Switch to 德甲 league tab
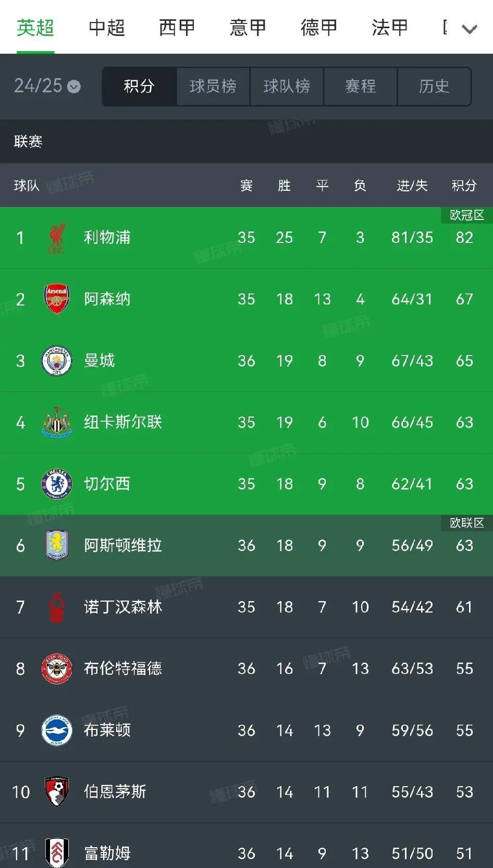Image resolution: width=493 pixels, height=868 pixels. pos(319,28)
